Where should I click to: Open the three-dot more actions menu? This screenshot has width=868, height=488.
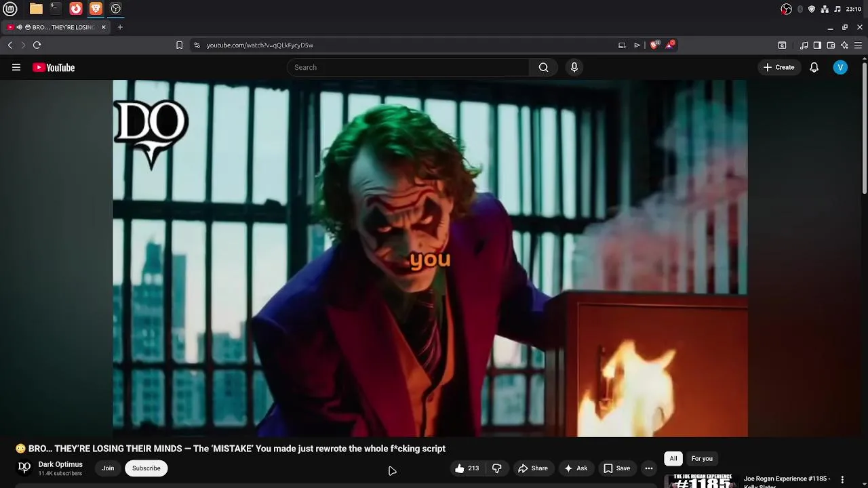(x=649, y=468)
